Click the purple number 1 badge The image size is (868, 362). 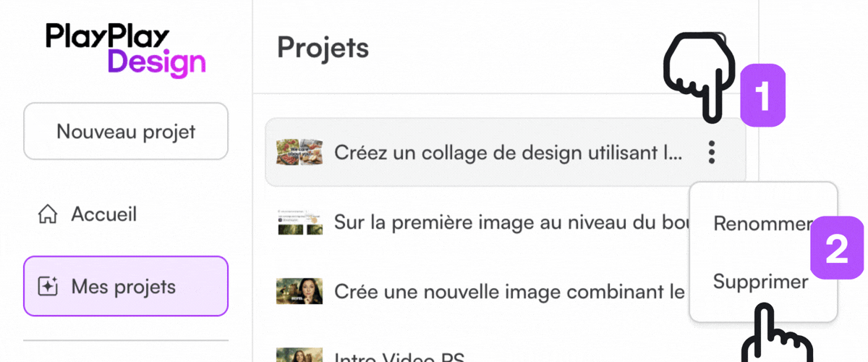click(x=762, y=96)
